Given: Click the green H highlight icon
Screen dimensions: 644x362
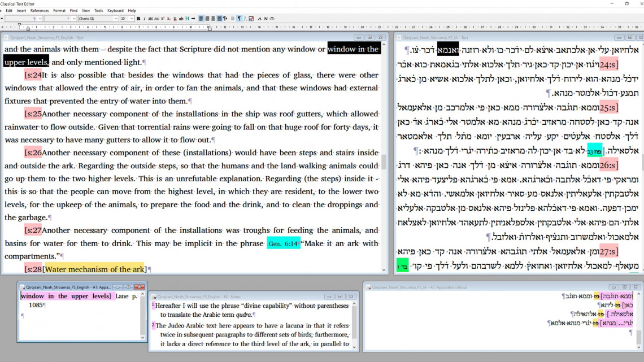Looking at the screenshot, I should click(x=187, y=19).
